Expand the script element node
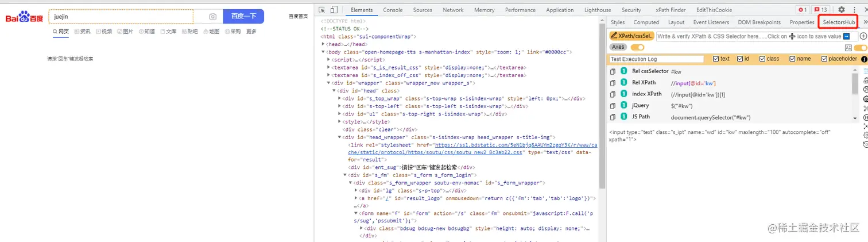Image resolution: width=868 pixels, height=242 pixels. point(328,59)
